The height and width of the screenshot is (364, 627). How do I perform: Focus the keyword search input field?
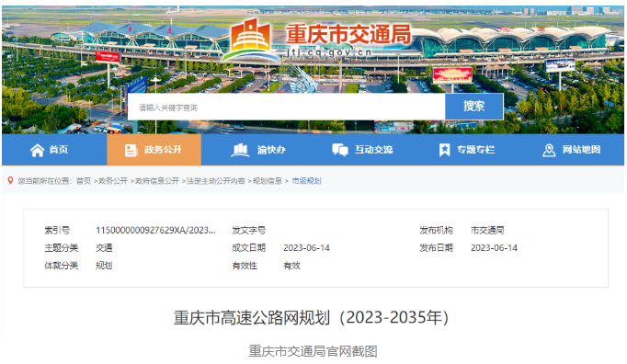[286, 107]
